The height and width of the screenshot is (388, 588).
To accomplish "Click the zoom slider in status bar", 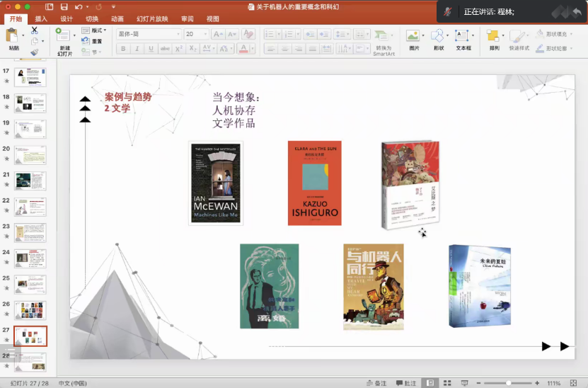I will click(509, 383).
